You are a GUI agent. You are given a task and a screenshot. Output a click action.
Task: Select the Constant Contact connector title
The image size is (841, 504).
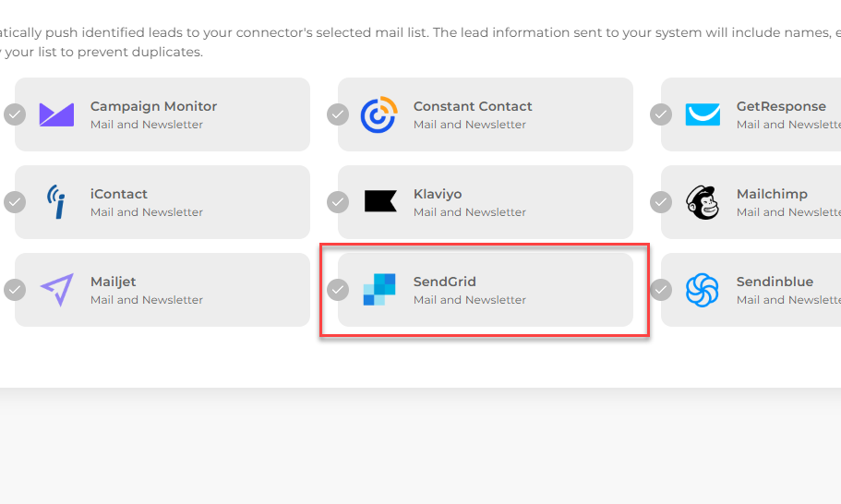[473, 106]
